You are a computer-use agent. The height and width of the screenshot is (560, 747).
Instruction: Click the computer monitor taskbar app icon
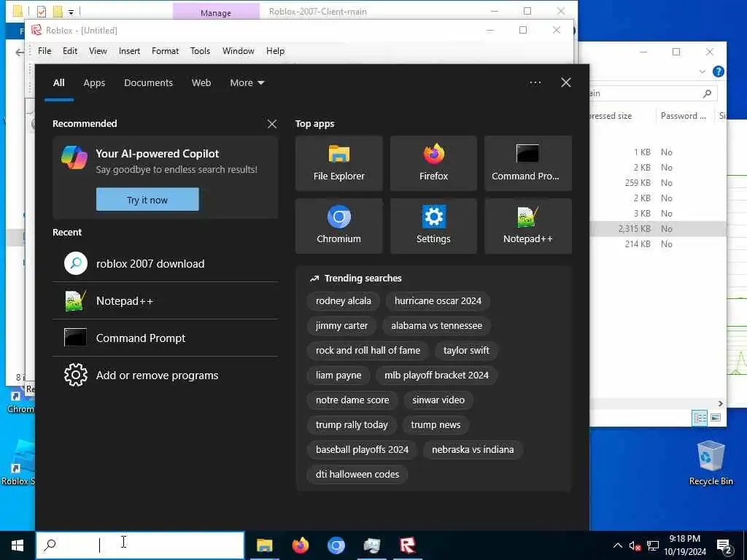pos(371,545)
